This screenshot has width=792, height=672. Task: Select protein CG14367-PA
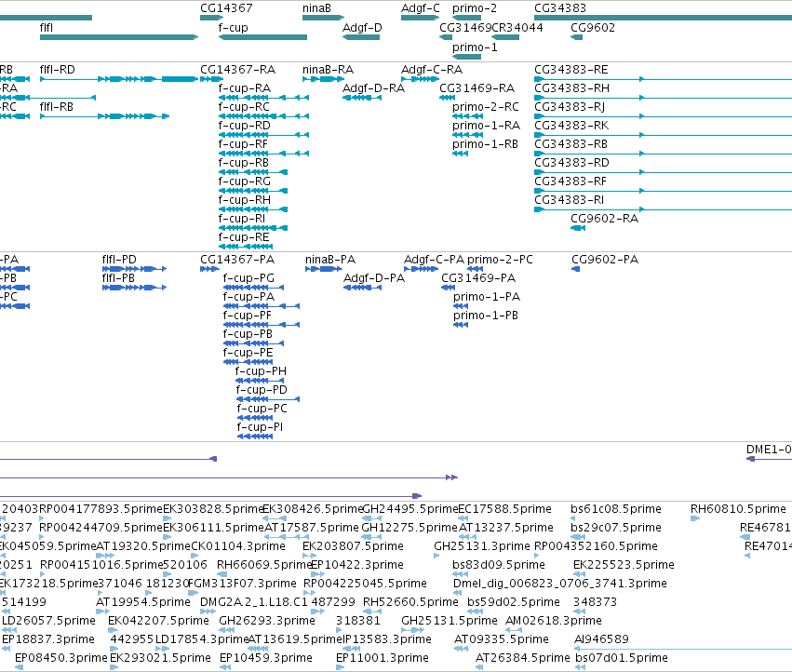(x=209, y=269)
